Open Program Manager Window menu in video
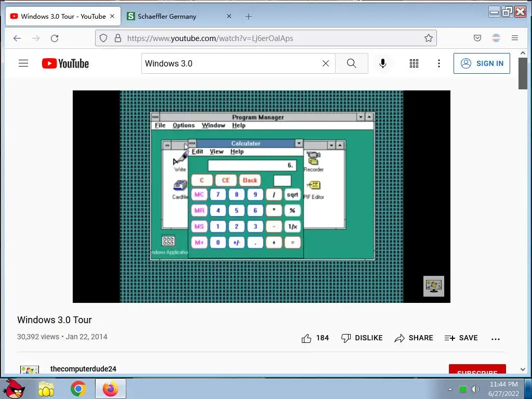This screenshot has height=399, width=532. (214, 125)
